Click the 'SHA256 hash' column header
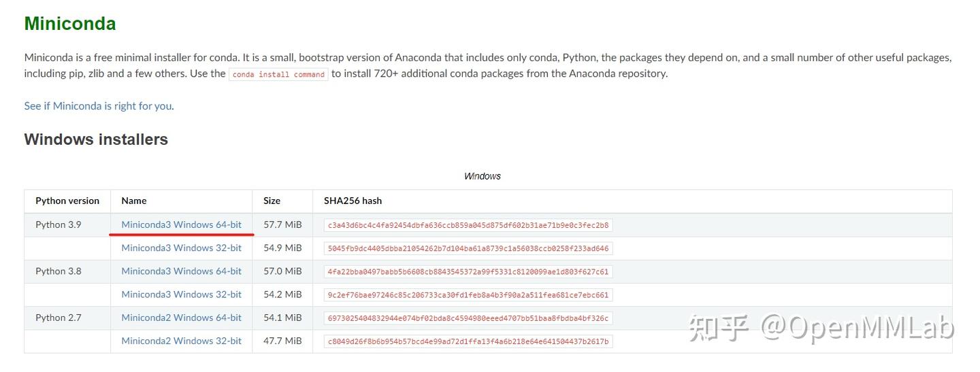This screenshot has height=372, width=980. coord(353,201)
